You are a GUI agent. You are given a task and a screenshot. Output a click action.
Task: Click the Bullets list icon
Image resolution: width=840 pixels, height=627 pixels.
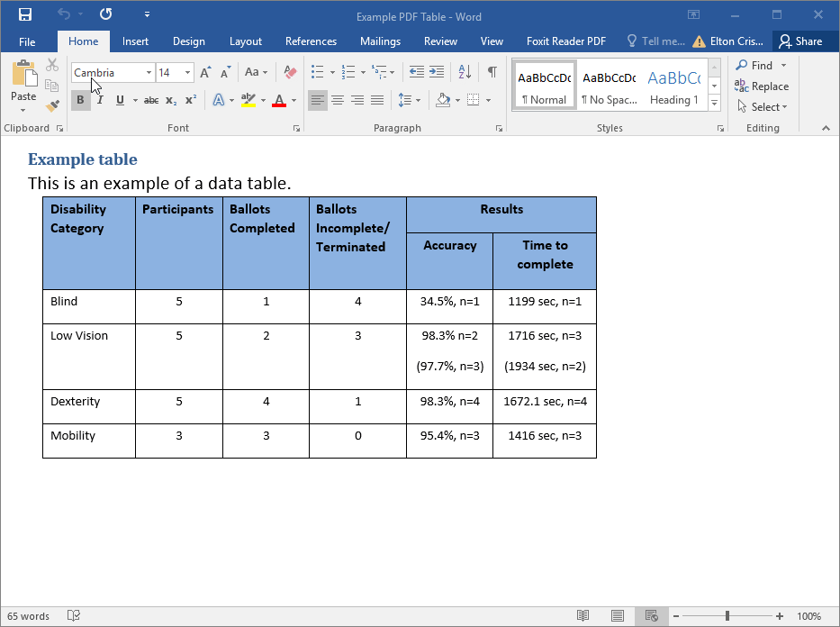[x=317, y=72]
